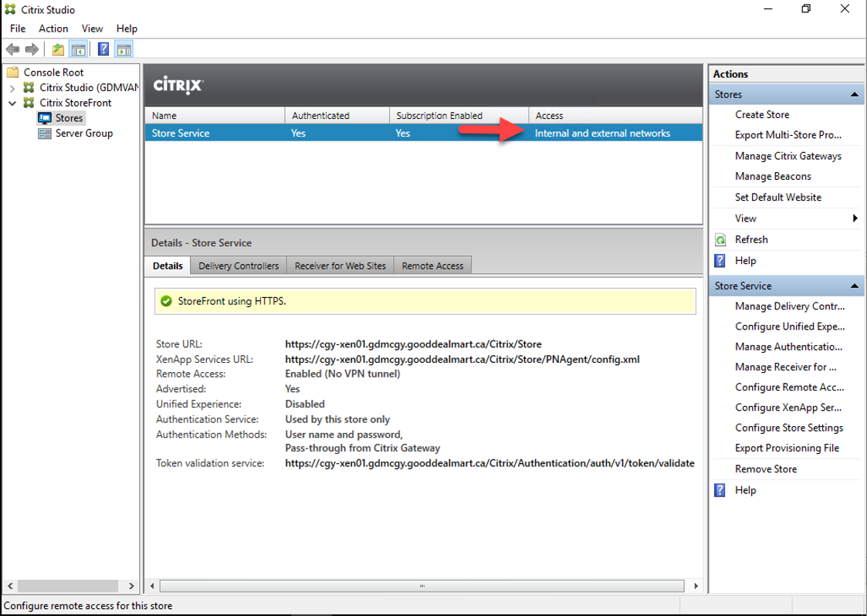Click the Forward arrow toolbar icon
Image resolution: width=867 pixels, height=616 pixels.
[x=32, y=49]
